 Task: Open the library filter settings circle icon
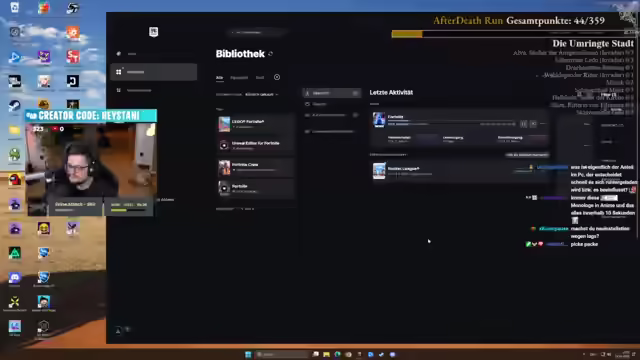pos(277,77)
